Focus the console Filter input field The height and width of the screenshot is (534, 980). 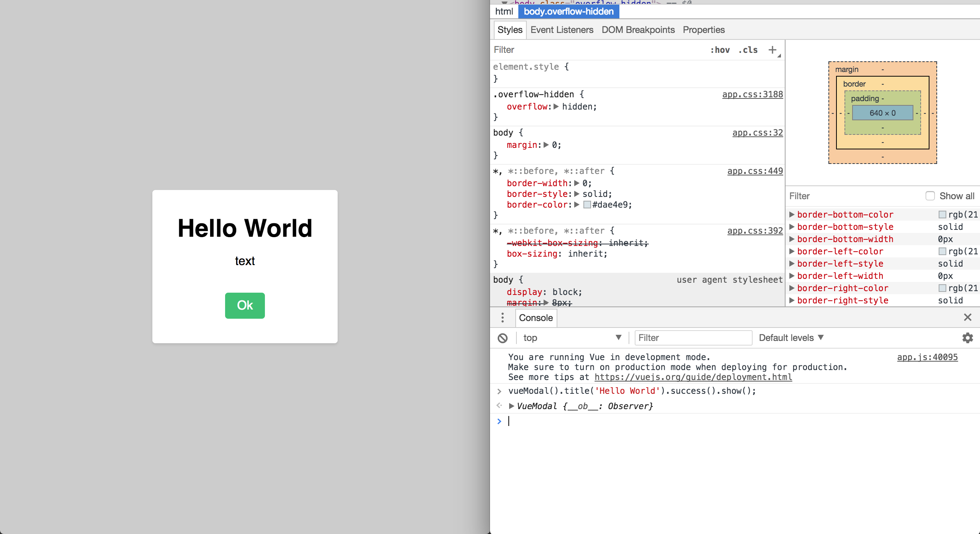pos(693,338)
